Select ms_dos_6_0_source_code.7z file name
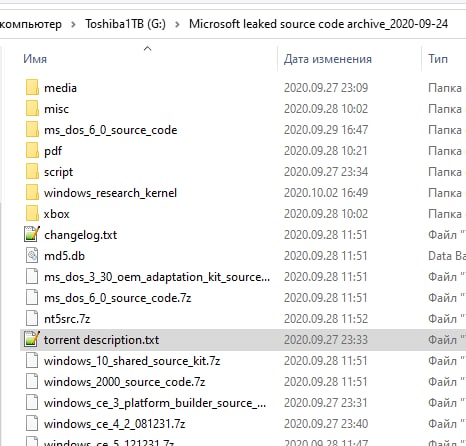 coord(117,298)
